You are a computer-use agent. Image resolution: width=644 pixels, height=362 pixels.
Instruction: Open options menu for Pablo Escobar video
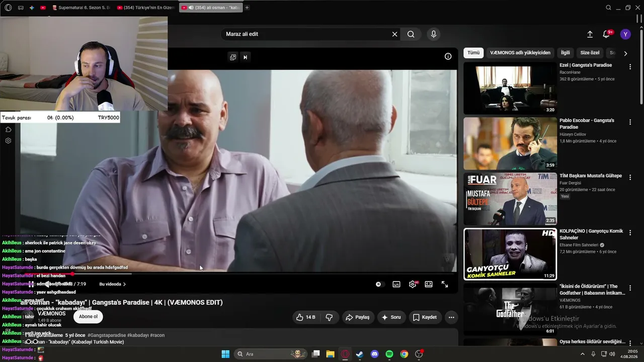(630, 122)
